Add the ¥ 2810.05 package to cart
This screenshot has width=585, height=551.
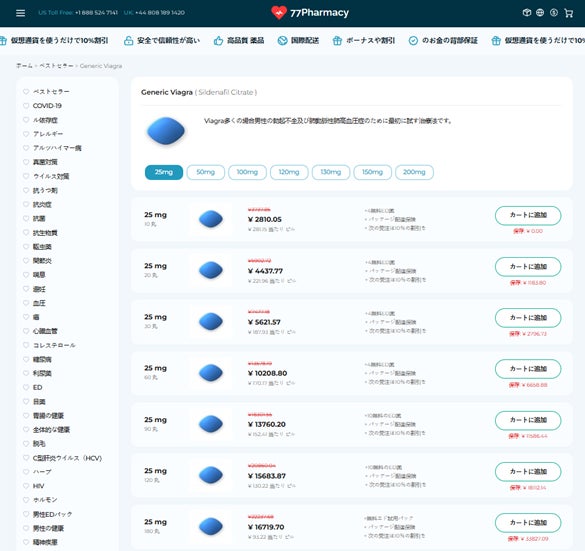(x=528, y=215)
